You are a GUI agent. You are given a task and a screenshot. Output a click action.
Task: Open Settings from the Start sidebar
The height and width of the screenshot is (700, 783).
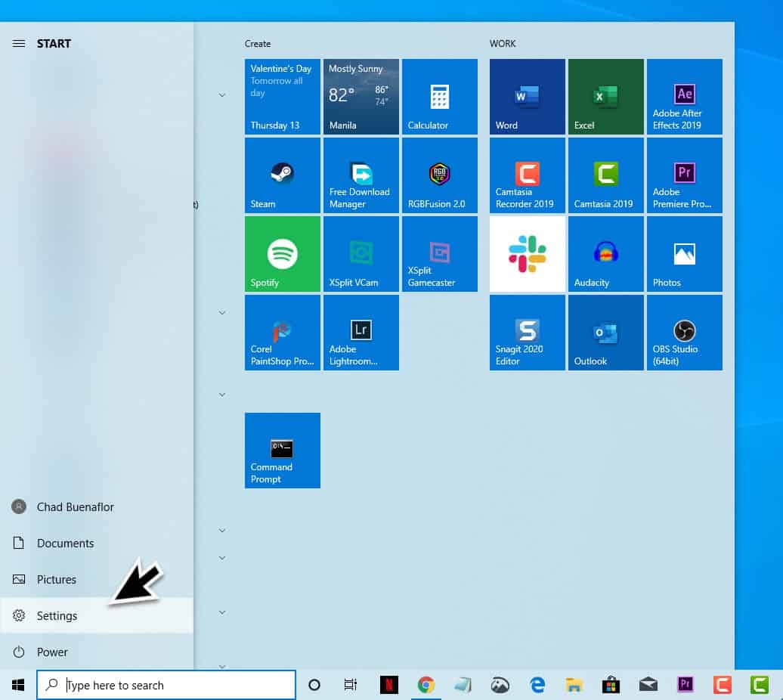click(x=97, y=615)
